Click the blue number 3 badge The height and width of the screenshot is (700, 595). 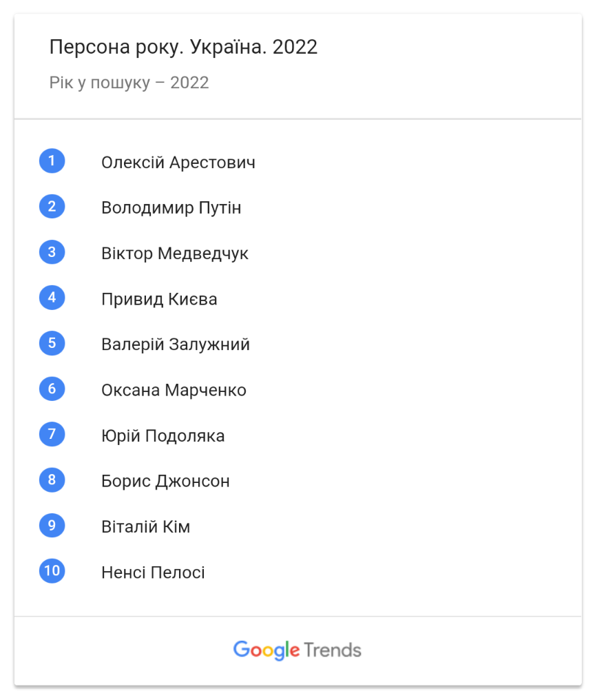point(52,251)
